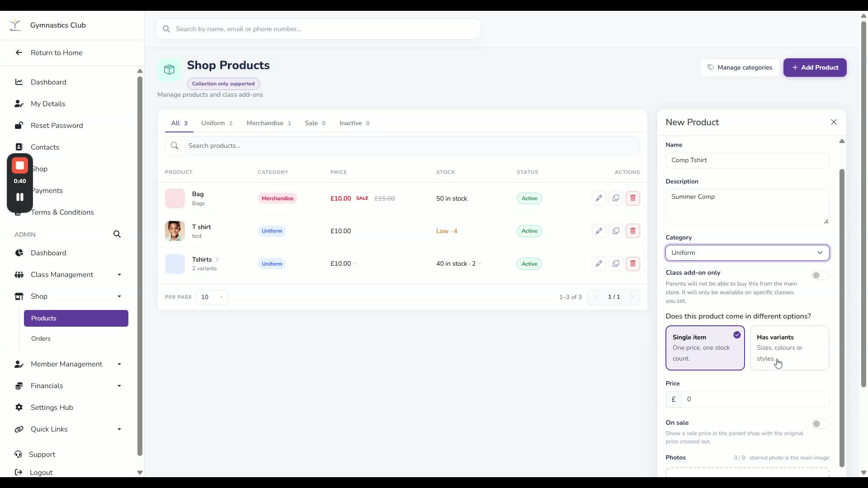Click the edit pencil icon for Bag

click(599, 198)
